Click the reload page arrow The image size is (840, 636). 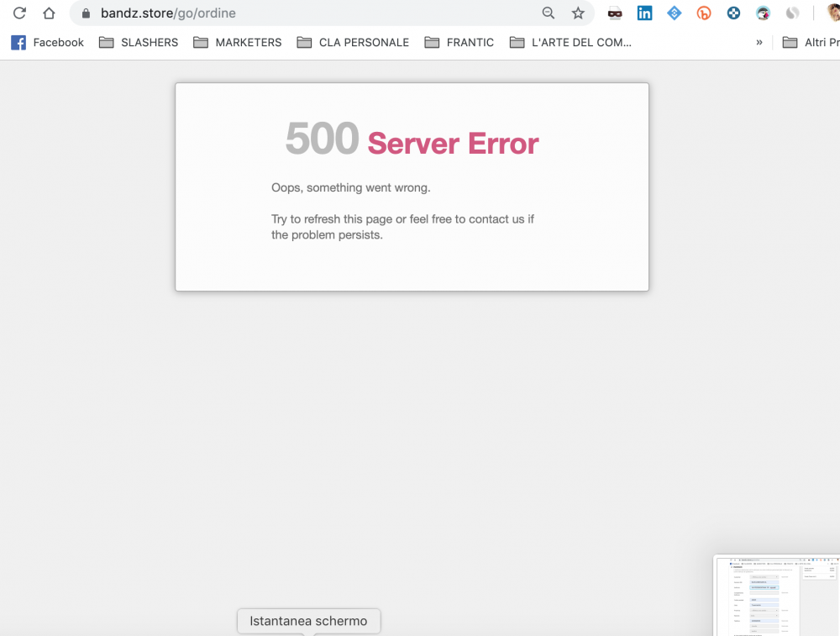[x=19, y=13]
